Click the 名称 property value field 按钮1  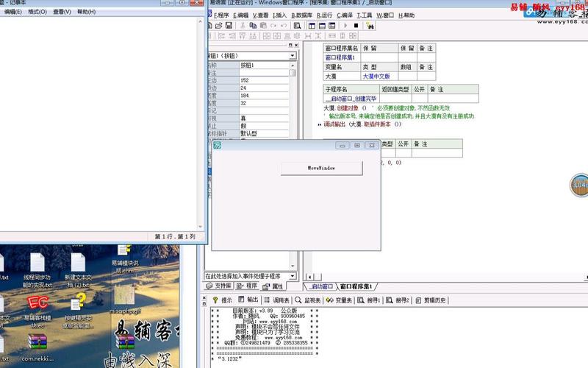[x=263, y=65]
